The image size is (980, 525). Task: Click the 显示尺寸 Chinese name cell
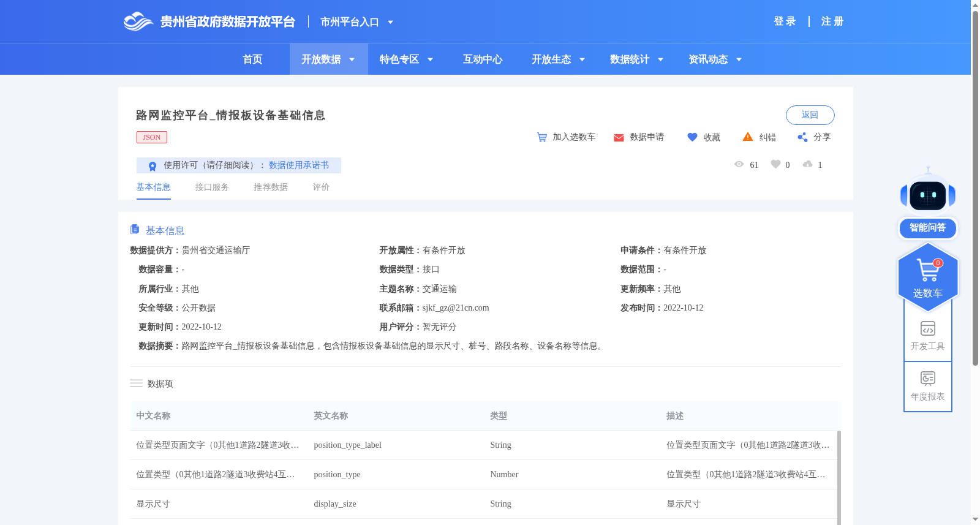tap(153, 504)
